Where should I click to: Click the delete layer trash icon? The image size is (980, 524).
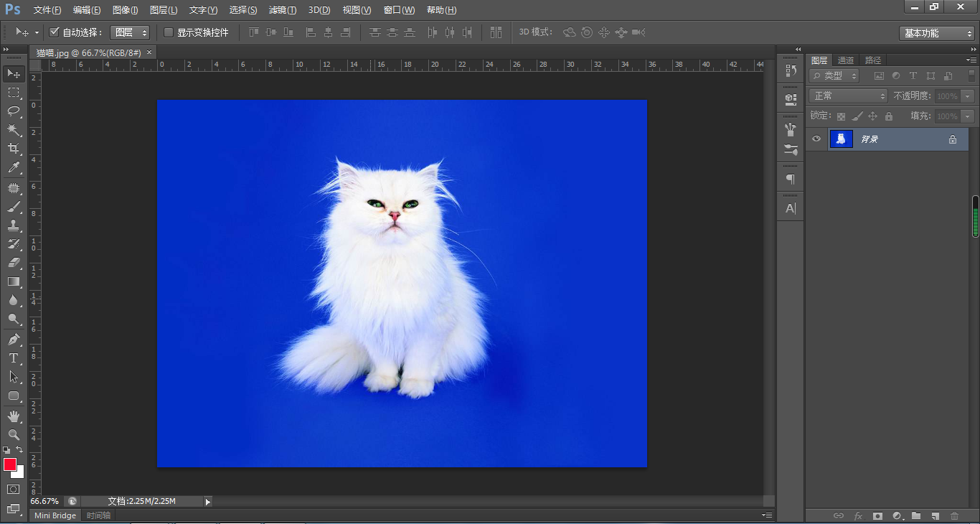954,515
